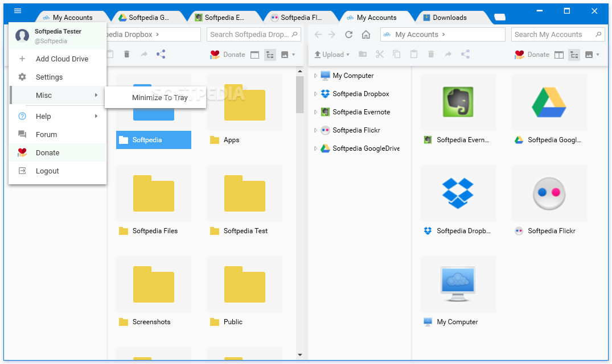The width and height of the screenshot is (612, 364).
Task: Toggle tree view in right toolbar
Action: (574, 55)
